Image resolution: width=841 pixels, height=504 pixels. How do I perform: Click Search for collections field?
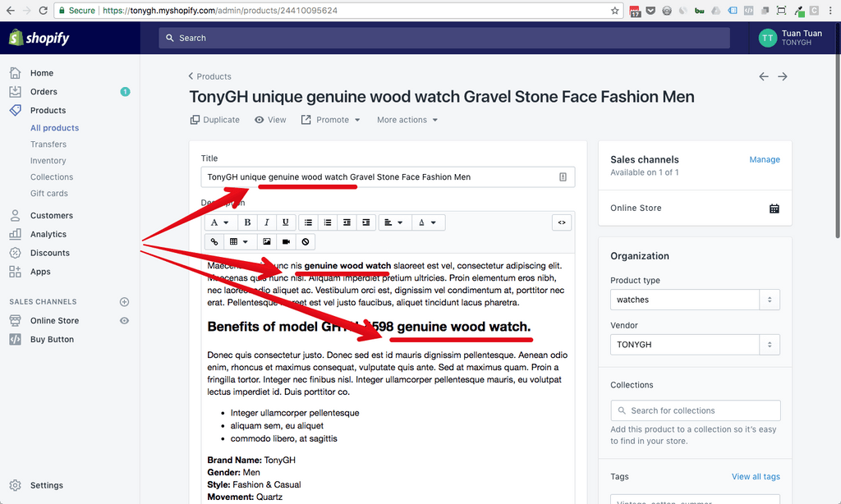(695, 410)
